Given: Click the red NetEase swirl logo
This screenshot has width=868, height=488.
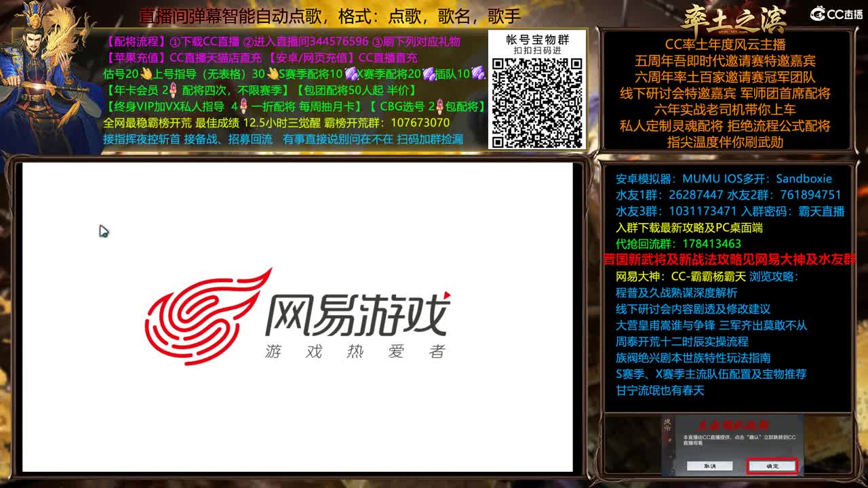Looking at the screenshot, I should pos(208,316).
